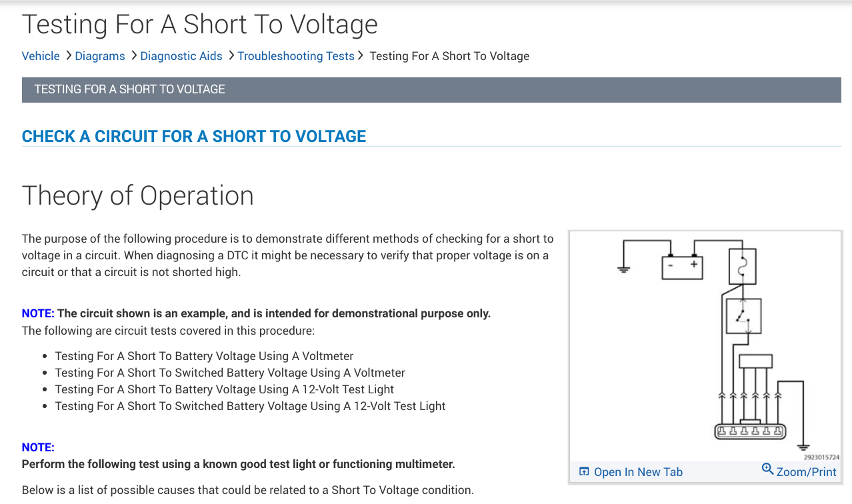Click the Zoom/Print magnifier icon
Viewport: 852px width, 504px height.
coord(768,470)
